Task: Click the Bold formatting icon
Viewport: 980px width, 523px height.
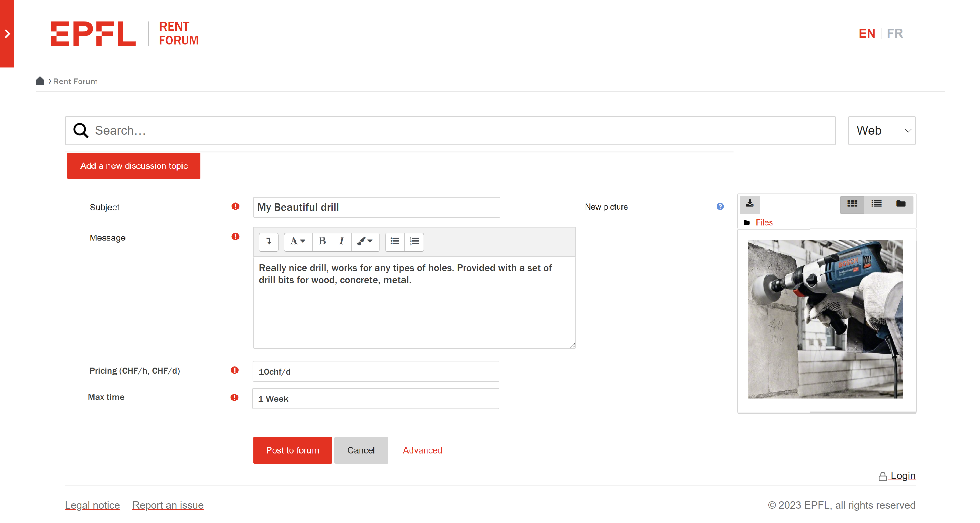Action: 322,241
